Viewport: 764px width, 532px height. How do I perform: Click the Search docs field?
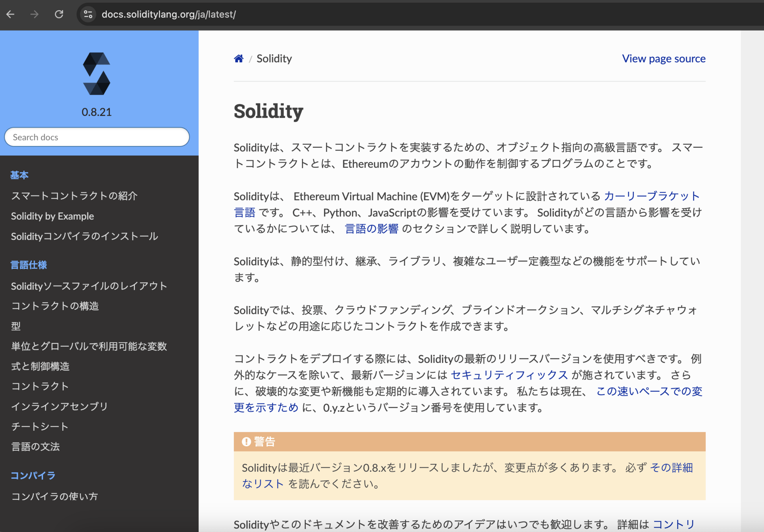[x=97, y=137]
